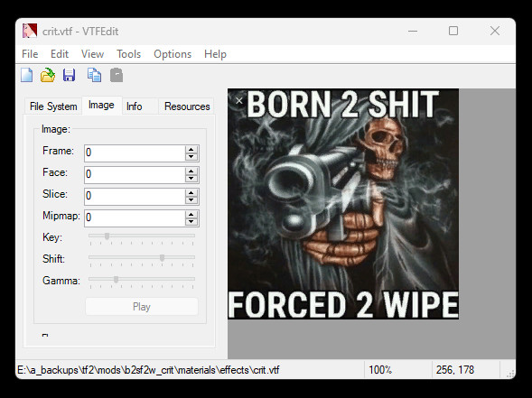Decrease Face with the down arrow
Screen dimensions: 532x398
click(191, 179)
